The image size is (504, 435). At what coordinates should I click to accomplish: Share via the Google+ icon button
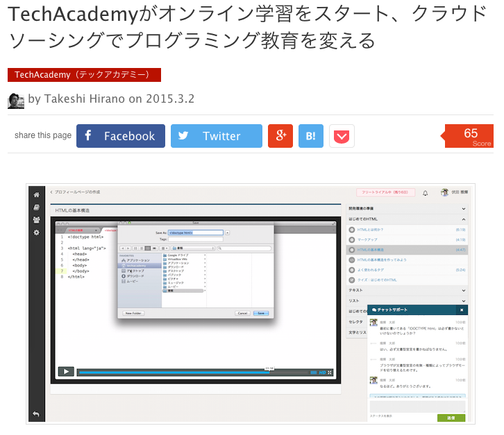(280, 136)
